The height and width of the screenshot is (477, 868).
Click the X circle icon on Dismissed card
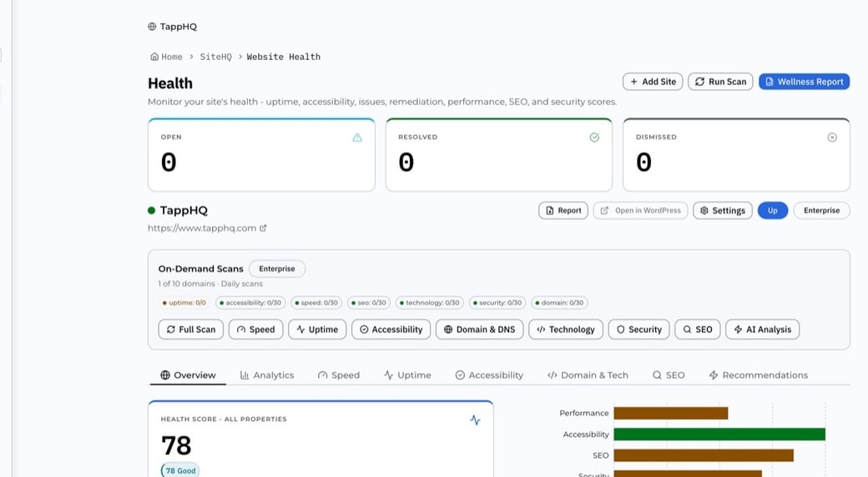(832, 138)
